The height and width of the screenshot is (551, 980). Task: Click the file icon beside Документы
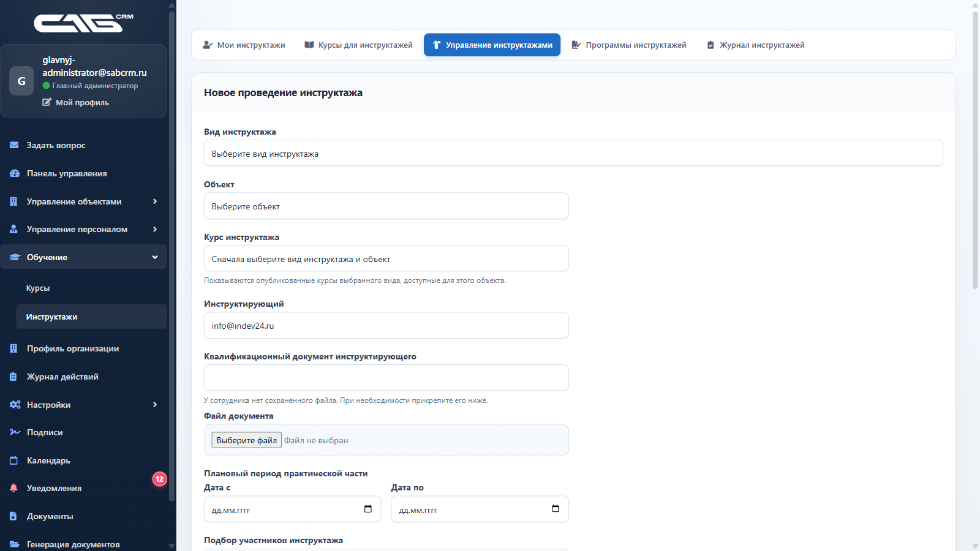click(13, 516)
